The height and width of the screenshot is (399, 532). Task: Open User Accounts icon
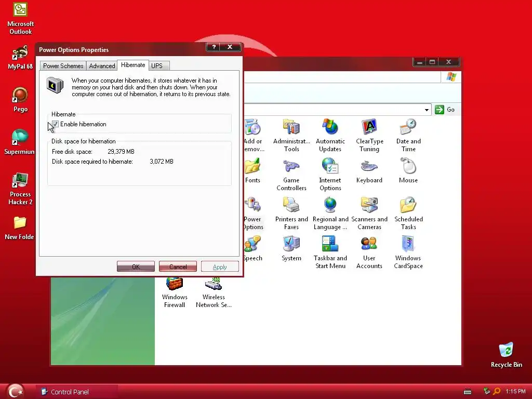[x=369, y=252]
